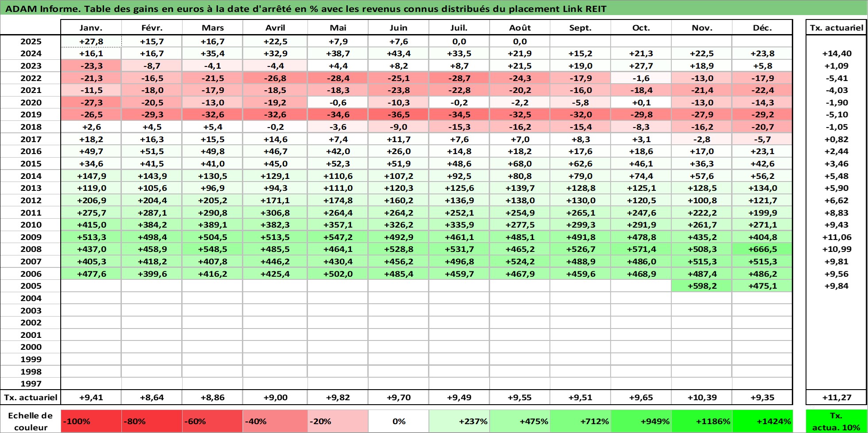Click cell '-1,6' in 2022 row

coord(641,78)
